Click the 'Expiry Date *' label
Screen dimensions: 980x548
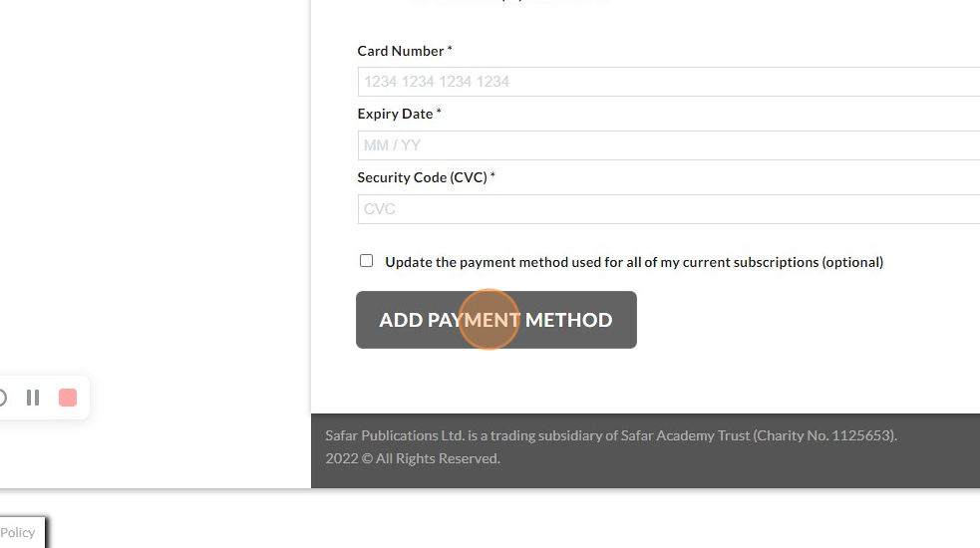point(399,114)
